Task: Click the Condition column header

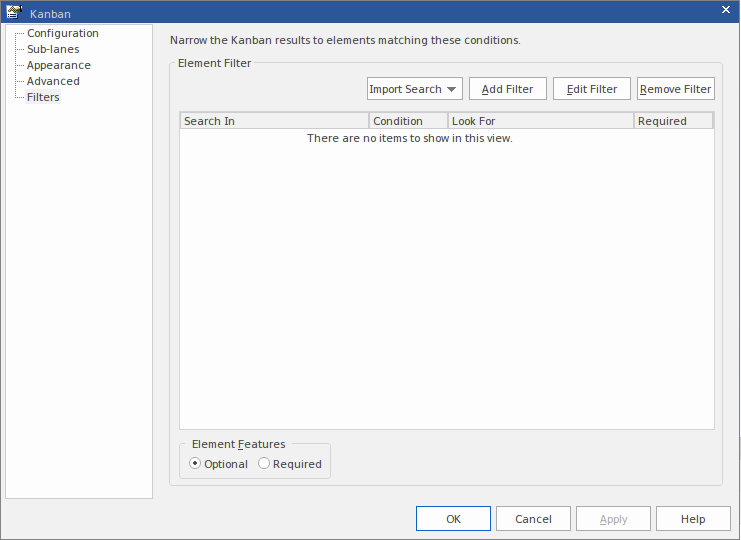Action: click(x=408, y=121)
